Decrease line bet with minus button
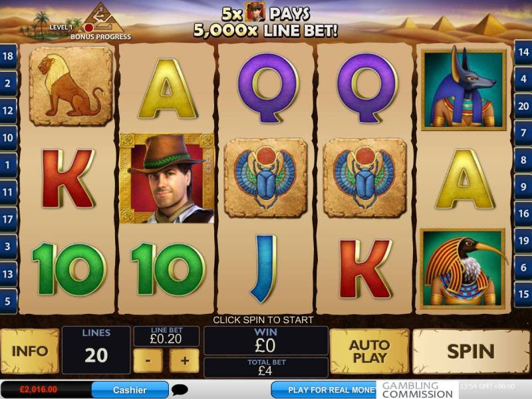Image resolution: width=532 pixels, height=399 pixels. [x=148, y=360]
